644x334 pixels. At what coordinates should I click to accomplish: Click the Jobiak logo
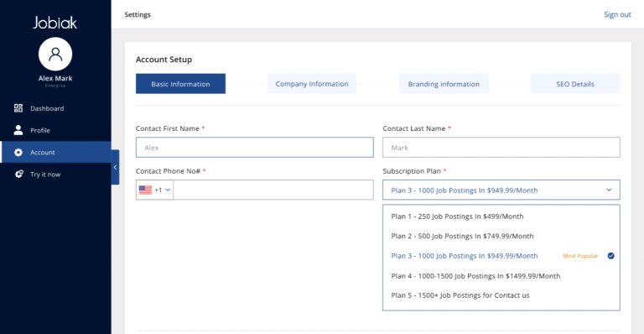point(55,23)
